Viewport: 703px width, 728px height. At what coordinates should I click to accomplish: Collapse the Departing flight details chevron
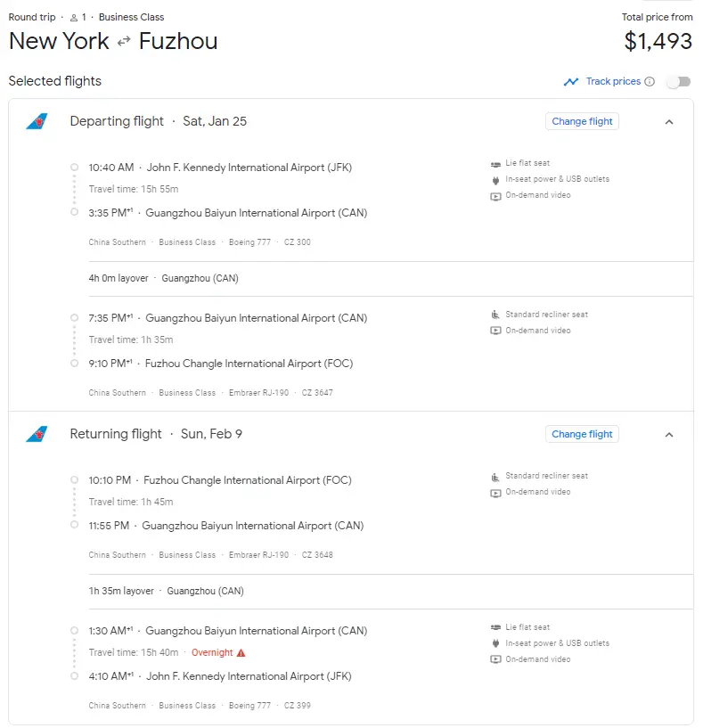point(669,122)
